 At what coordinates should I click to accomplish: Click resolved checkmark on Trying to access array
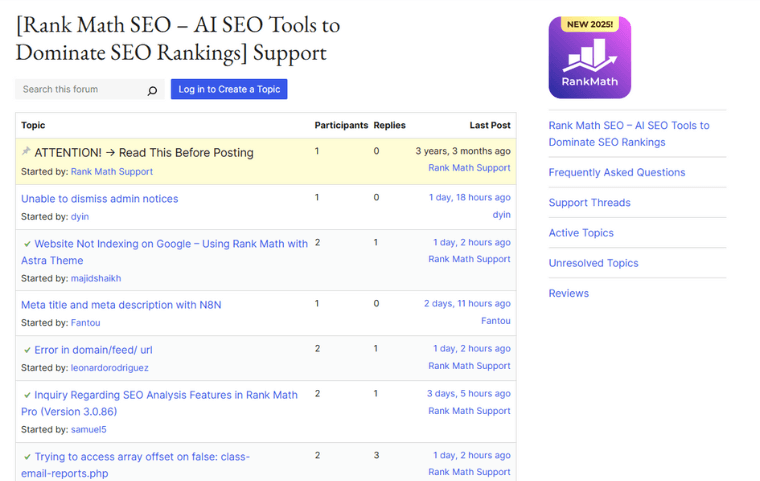(27, 457)
